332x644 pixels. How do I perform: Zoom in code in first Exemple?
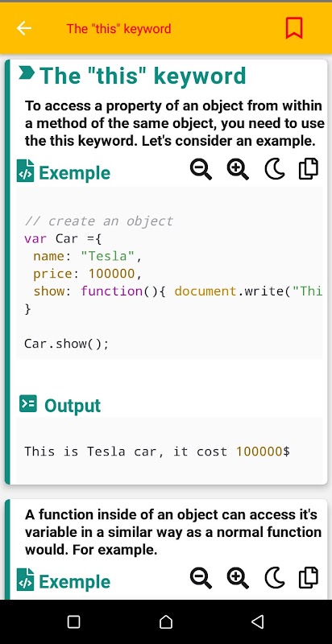238,169
